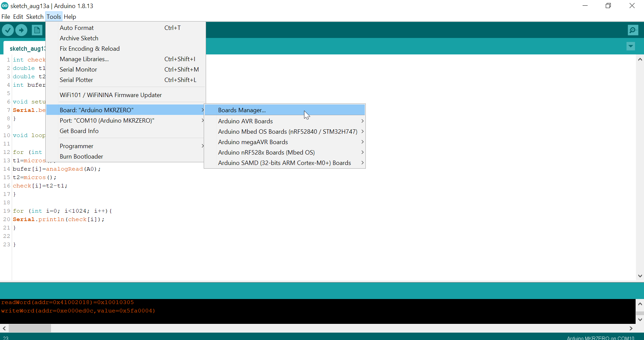
Task: Select Get Board Info
Action: (126, 131)
